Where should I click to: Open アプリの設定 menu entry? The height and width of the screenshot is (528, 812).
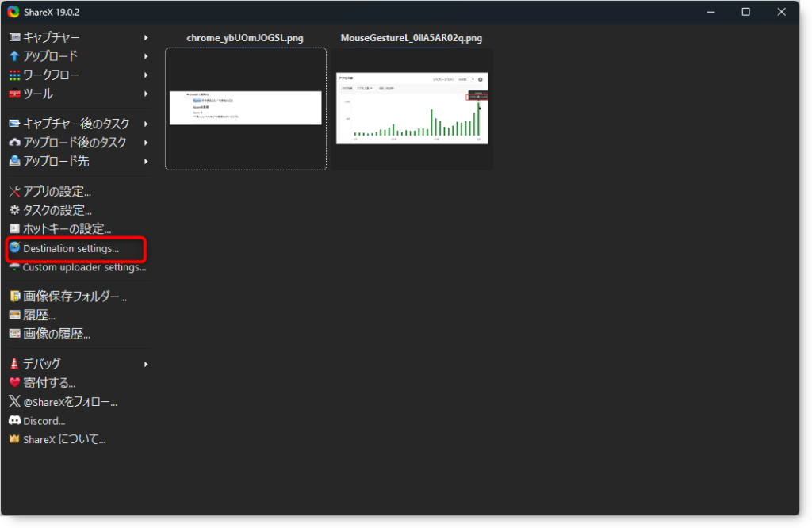56,191
